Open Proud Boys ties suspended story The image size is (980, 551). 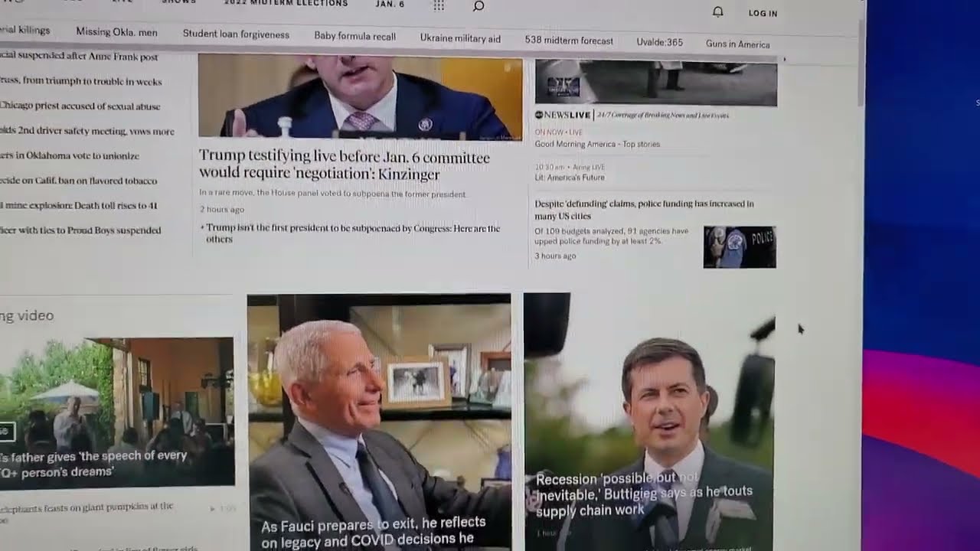[80, 230]
